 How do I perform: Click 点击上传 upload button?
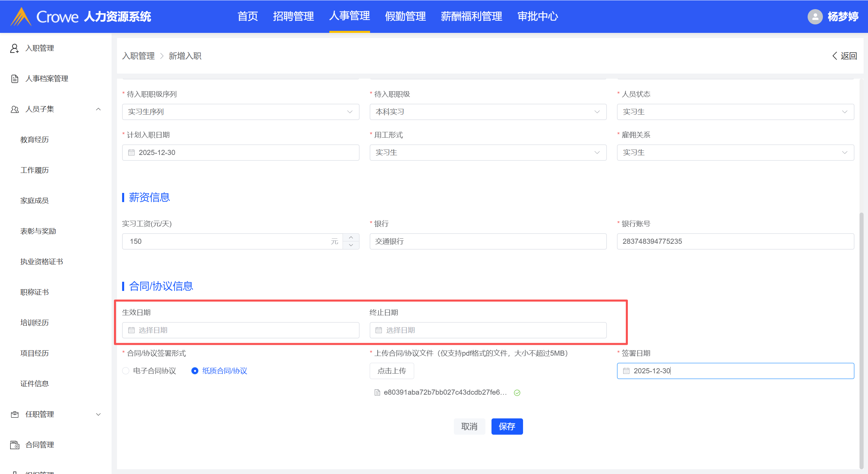point(391,371)
